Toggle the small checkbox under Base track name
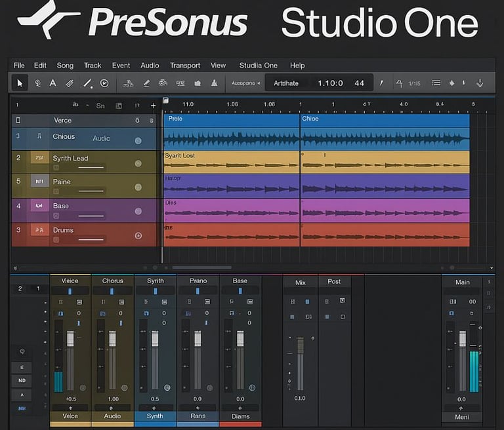 click(x=56, y=216)
